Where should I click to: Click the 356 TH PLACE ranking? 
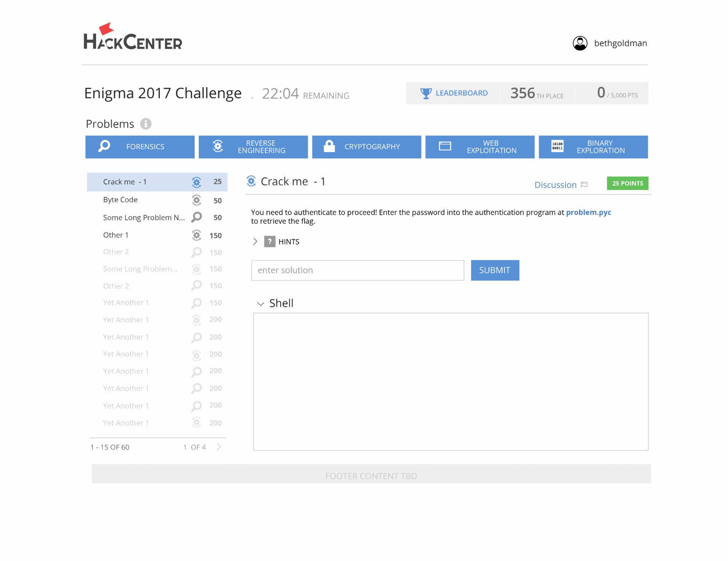(537, 93)
